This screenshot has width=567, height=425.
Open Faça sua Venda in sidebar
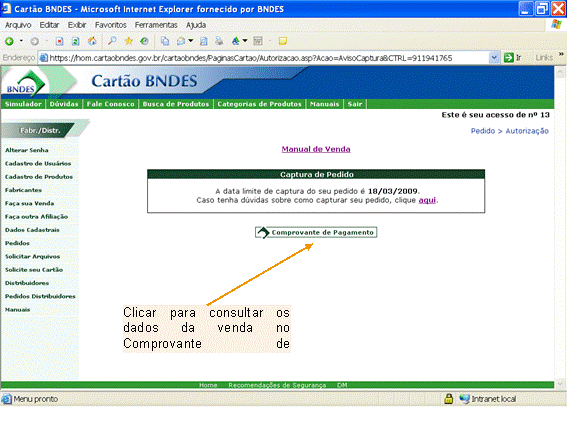pos(29,203)
